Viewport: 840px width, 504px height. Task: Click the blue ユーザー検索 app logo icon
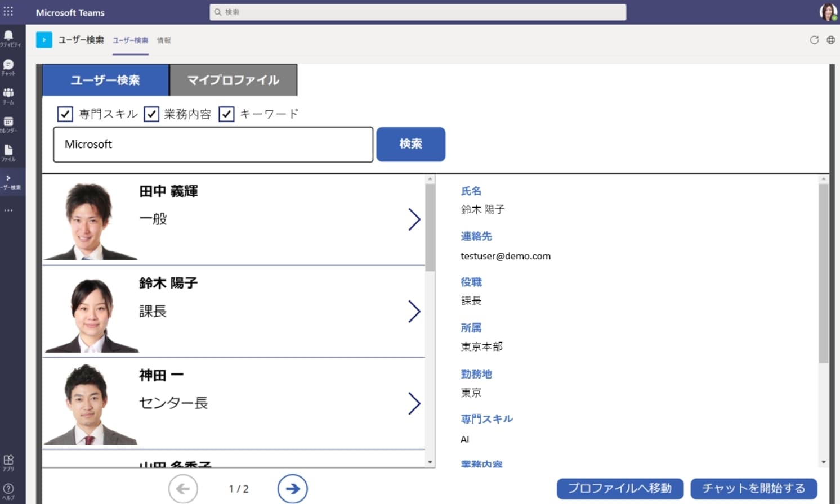44,40
